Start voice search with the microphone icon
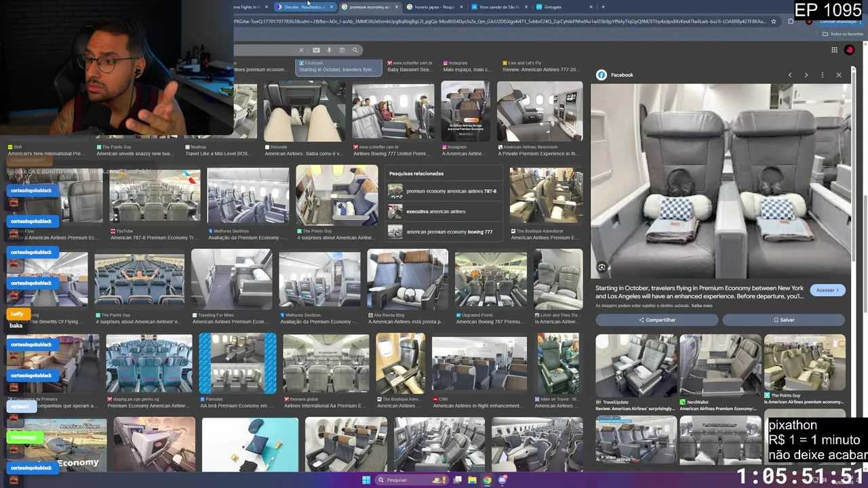The height and width of the screenshot is (488, 868). 329,50
